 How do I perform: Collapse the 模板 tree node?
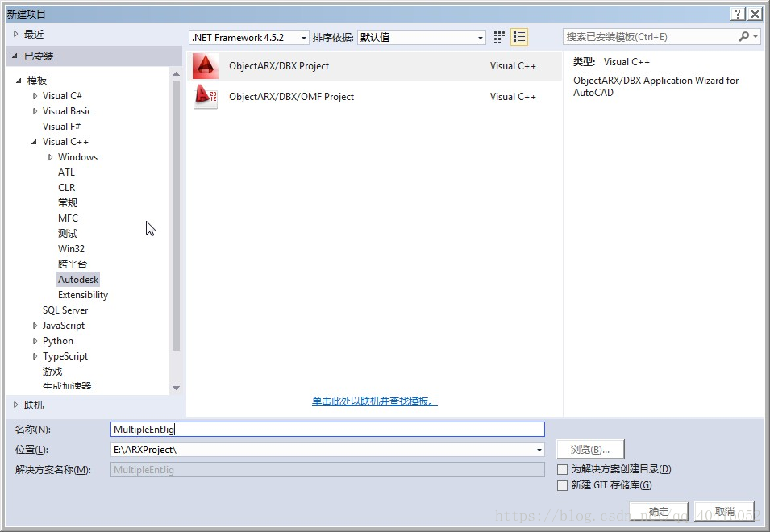pos(19,81)
